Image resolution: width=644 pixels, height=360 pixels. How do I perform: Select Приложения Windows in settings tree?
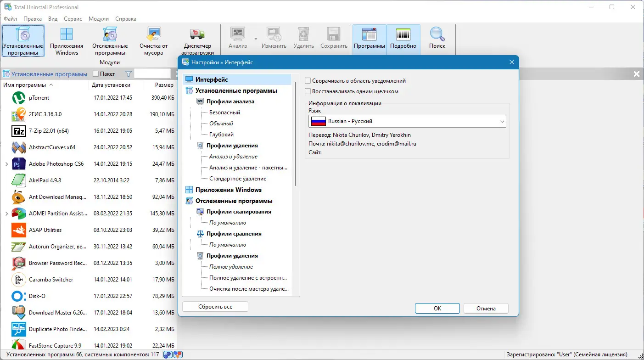[229, 190]
